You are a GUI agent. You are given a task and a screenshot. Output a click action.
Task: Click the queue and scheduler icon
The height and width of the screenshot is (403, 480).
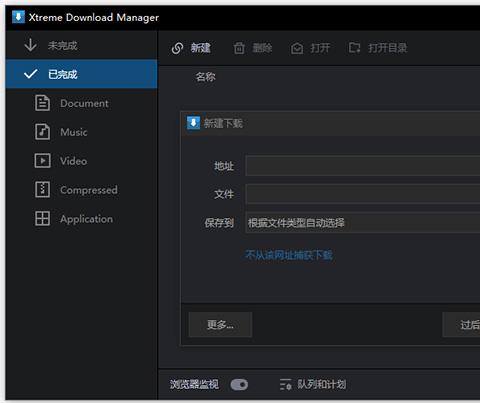286,384
